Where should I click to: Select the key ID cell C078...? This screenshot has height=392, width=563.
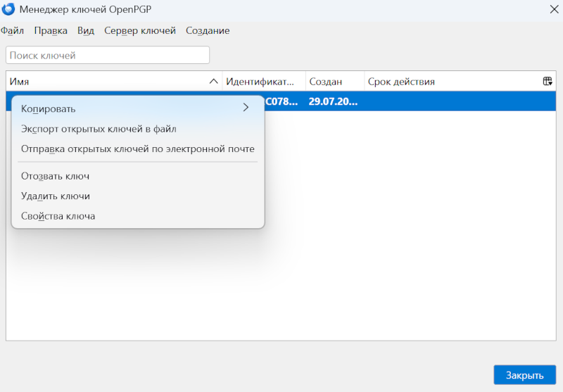(x=282, y=101)
